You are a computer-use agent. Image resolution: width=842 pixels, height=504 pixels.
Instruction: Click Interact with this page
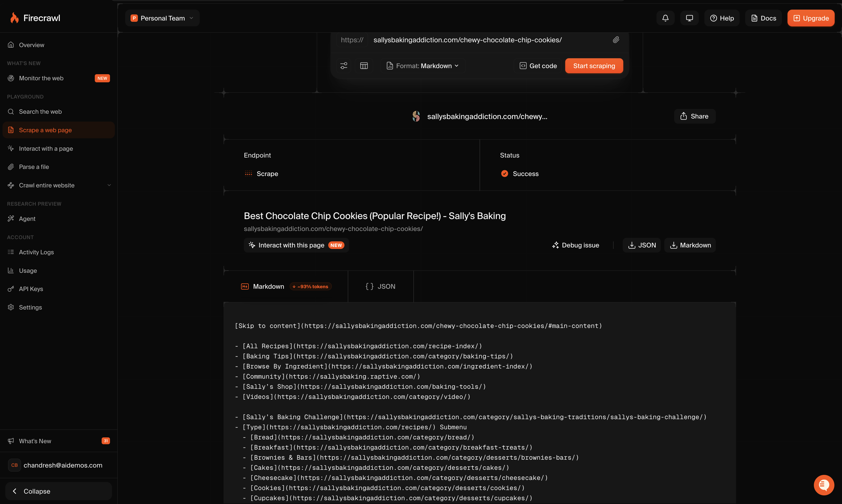coord(296,245)
